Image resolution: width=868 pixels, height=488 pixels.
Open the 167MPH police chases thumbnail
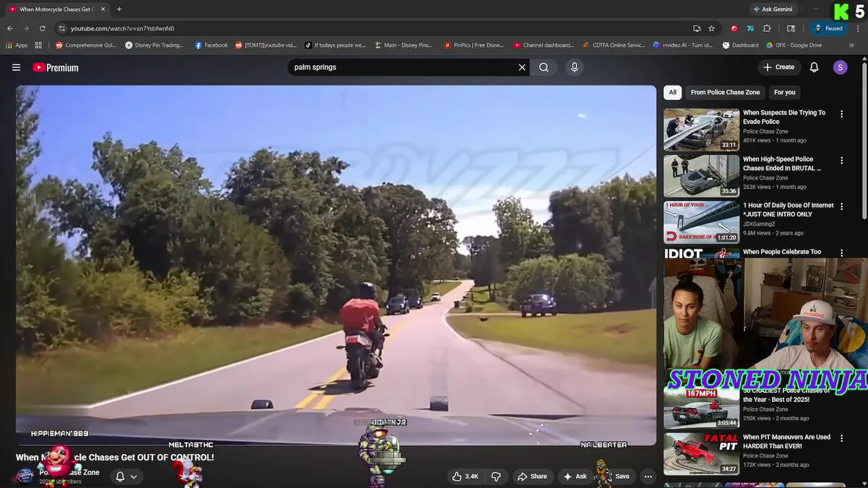(x=701, y=408)
